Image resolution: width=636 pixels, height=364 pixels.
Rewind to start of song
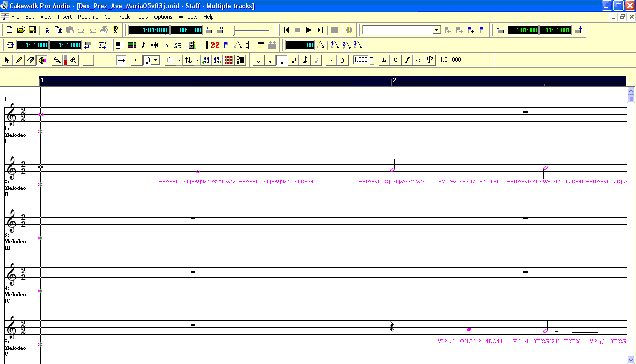[x=286, y=30]
